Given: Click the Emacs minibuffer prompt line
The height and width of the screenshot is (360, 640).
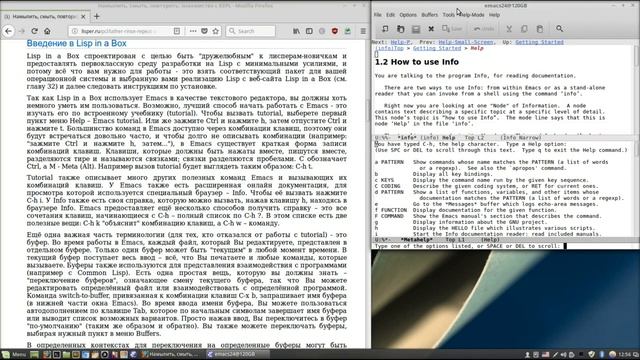Looking at the screenshot, I should tap(504, 246).
